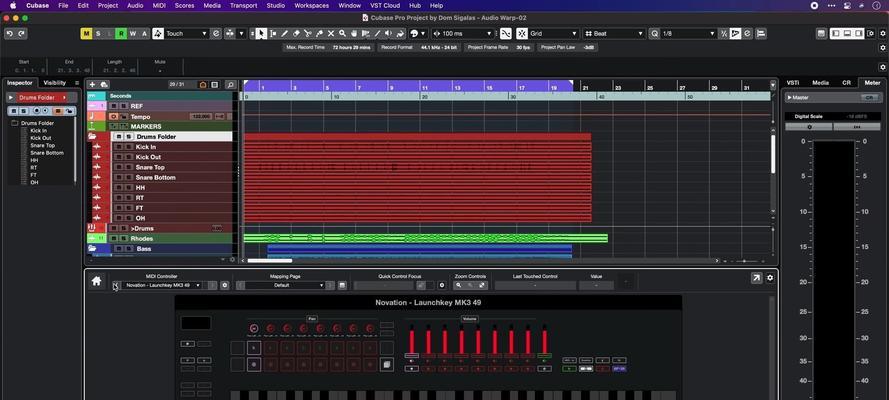
Task: Select the Split scissors tool
Action: (308, 33)
